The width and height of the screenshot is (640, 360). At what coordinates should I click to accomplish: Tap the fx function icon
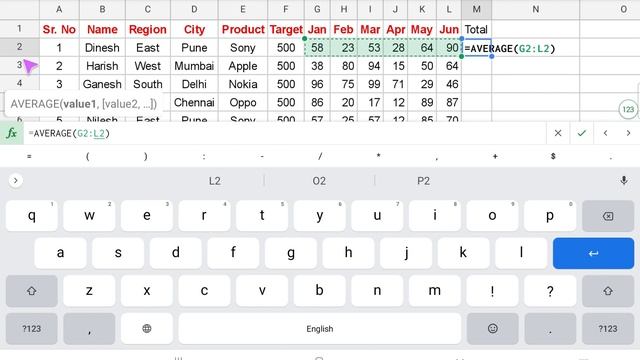(x=11, y=133)
